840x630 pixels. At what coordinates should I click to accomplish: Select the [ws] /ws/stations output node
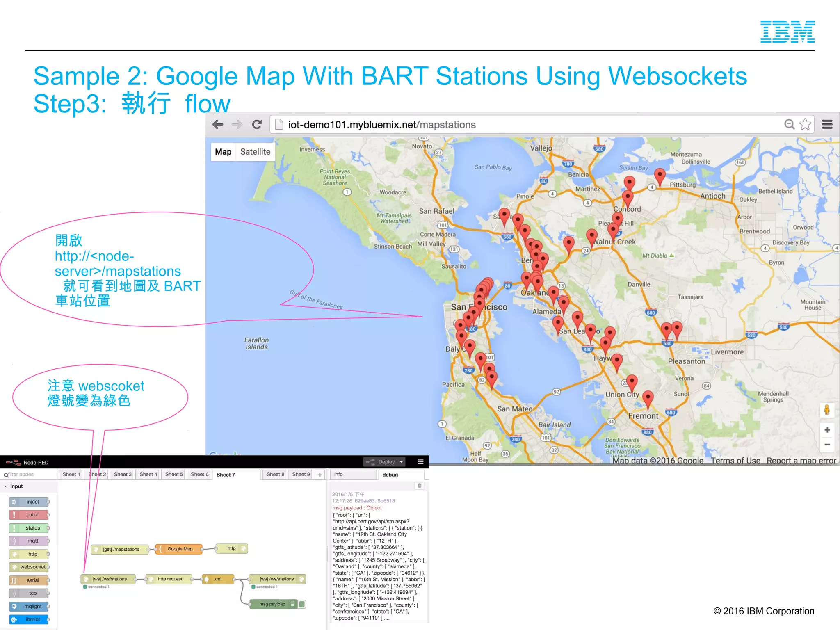pyautogui.click(x=277, y=579)
